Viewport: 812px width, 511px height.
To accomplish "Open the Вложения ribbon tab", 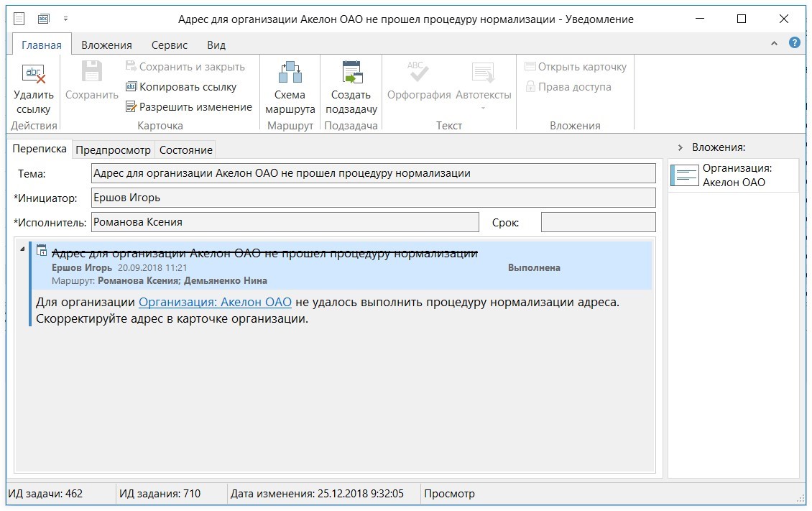I will pos(106,45).
